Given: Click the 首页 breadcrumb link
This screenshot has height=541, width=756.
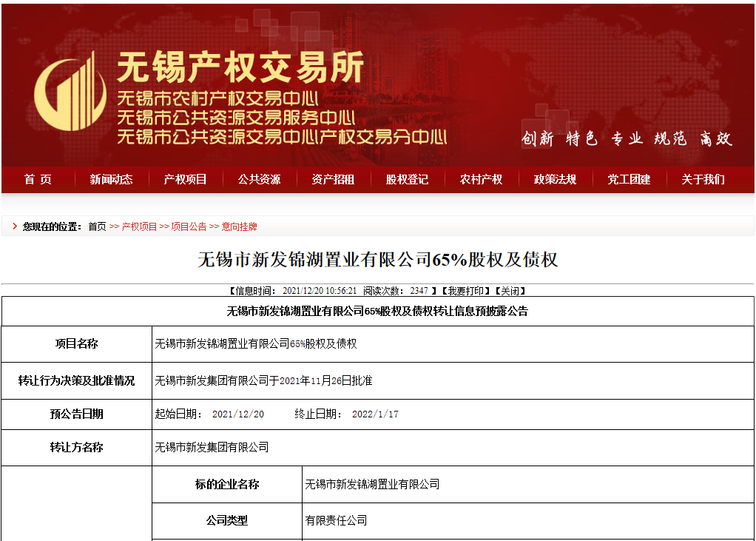Looking at the screenshot, I should (x=97, y=227).
